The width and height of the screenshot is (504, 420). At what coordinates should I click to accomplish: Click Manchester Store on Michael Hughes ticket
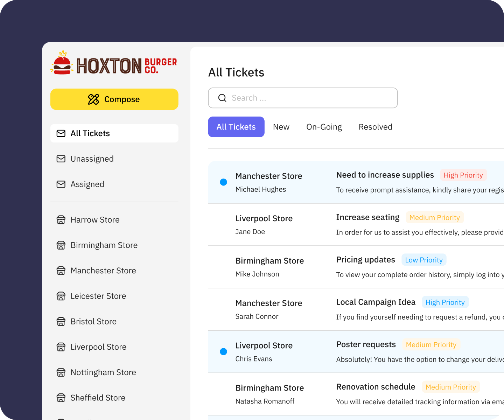click(x=269, y=176)
